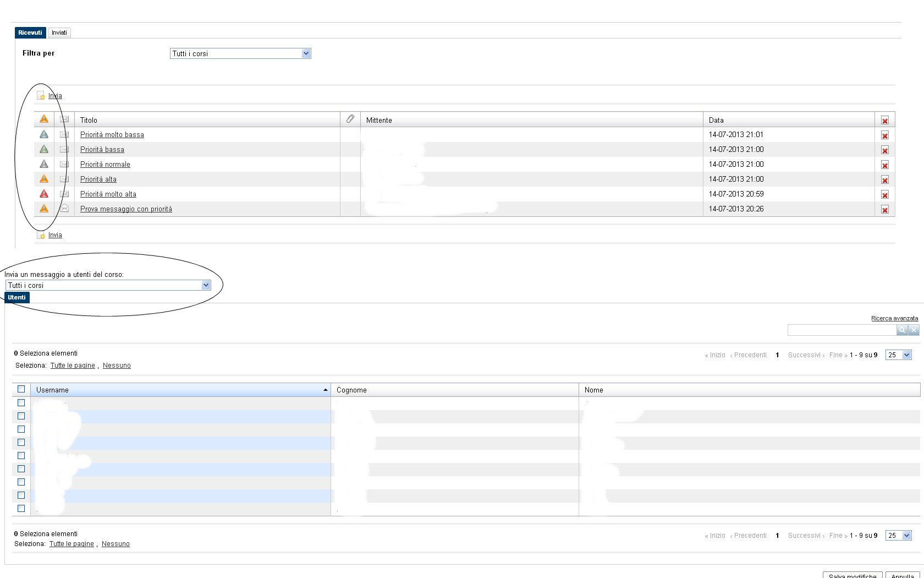
Task: Click the paperclip attachment column header
Action: coord(350,119)
